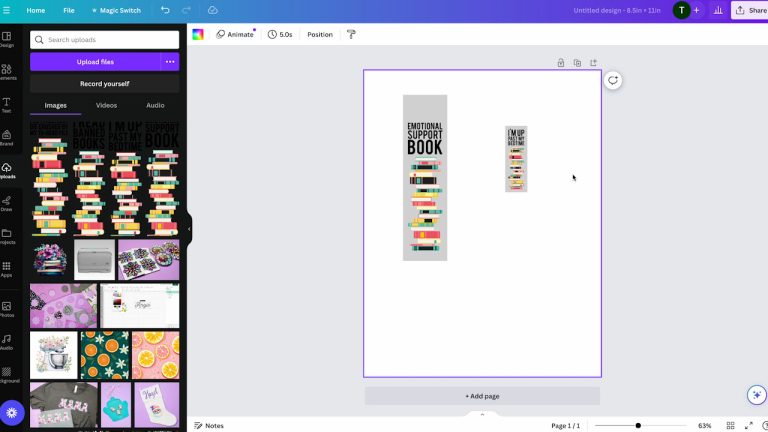Click the duplicate page icon above canvas
Image resolution: width=768 pixels, height=432 pixels.
click(x=577, y=63)
